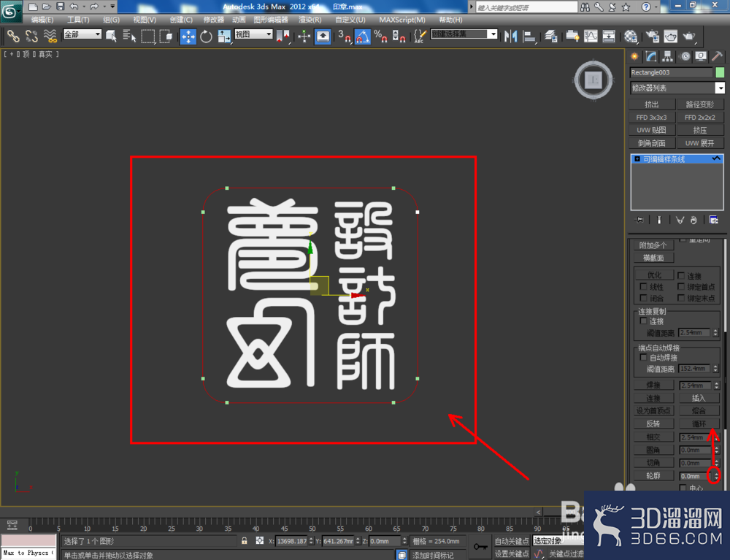Click Edit Named Selection Sets icon
Viewport: 730px width, 560px height.
420,37
